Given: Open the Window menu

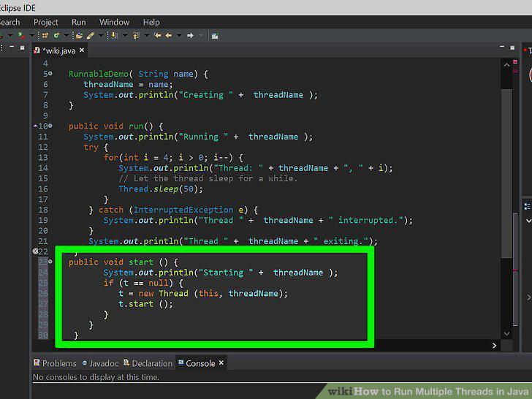Looking at the screenshot, I should click(x=114, y=23).
